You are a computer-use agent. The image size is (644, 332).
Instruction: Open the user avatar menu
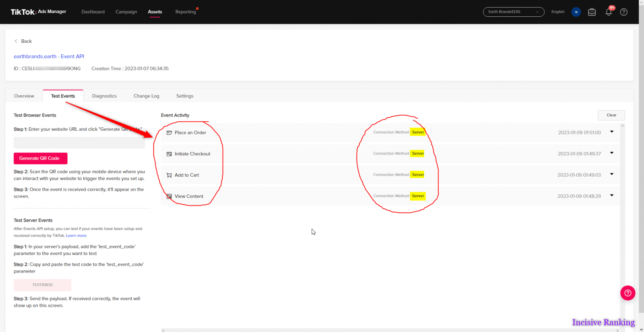[576, 12]
